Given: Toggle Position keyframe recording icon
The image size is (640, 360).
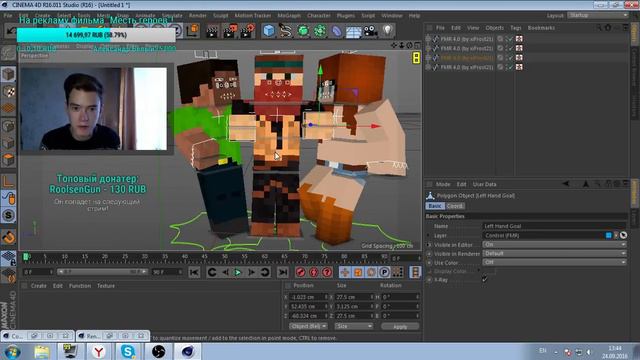Looking at the screenshot, I should [345, 272].
